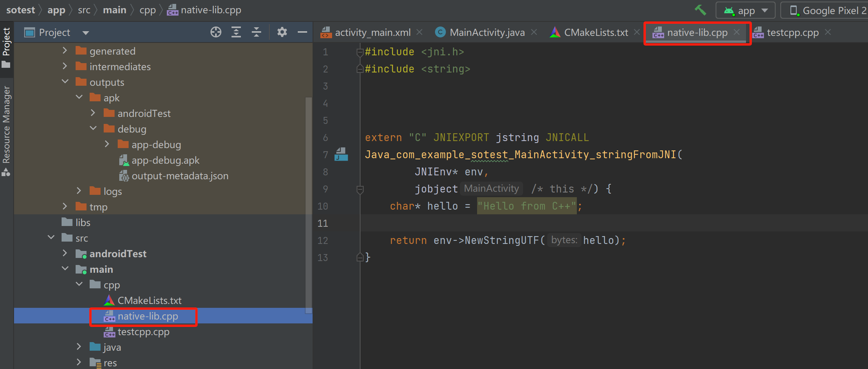
Task: Expand the tmp folder
Action: 65,207
